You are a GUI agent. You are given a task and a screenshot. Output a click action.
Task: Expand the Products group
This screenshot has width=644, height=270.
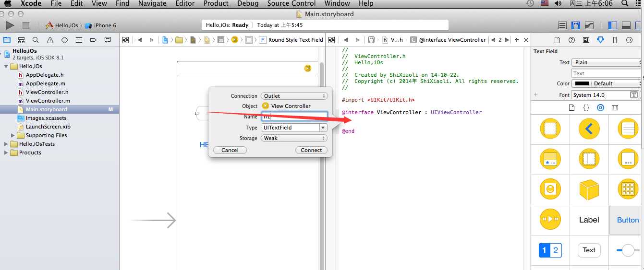coord(6,153)
